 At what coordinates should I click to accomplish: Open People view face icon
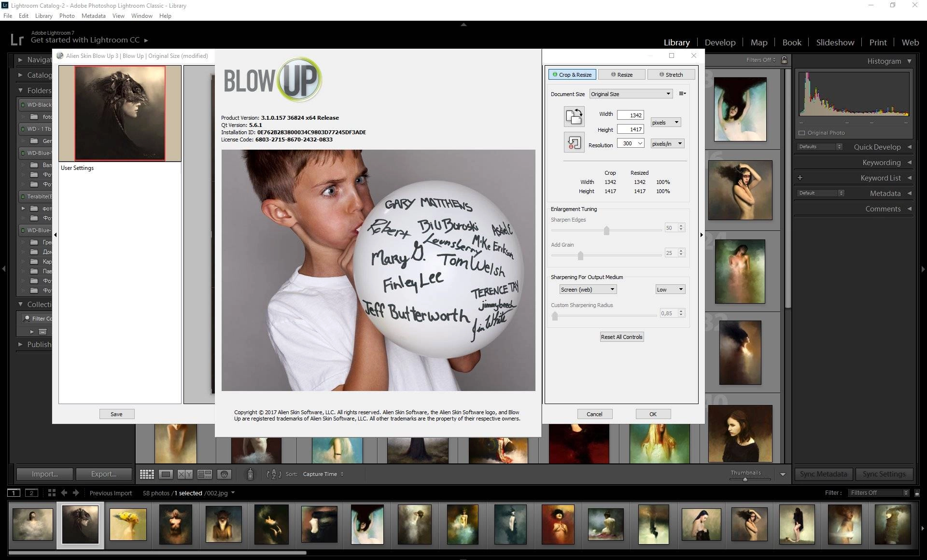tap(224, 474)
